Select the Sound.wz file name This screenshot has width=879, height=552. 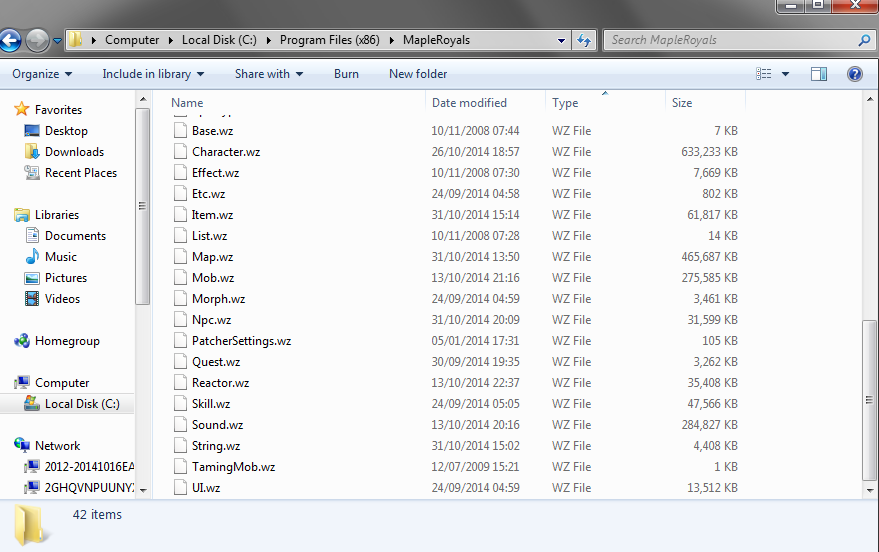click(218, 425)
